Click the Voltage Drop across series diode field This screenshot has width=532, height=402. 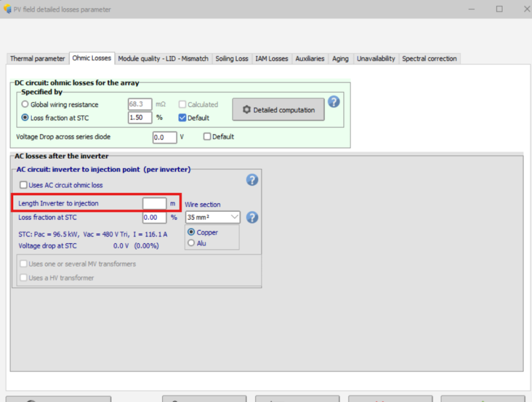(164, 137)
